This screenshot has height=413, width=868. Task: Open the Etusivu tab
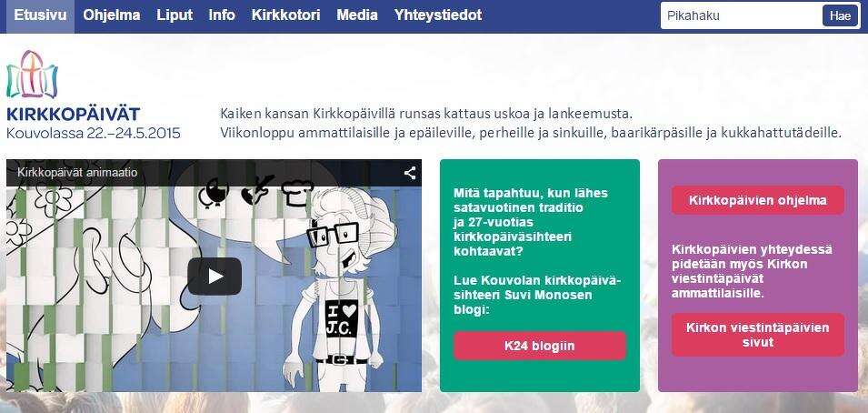[x=36, y=15]
